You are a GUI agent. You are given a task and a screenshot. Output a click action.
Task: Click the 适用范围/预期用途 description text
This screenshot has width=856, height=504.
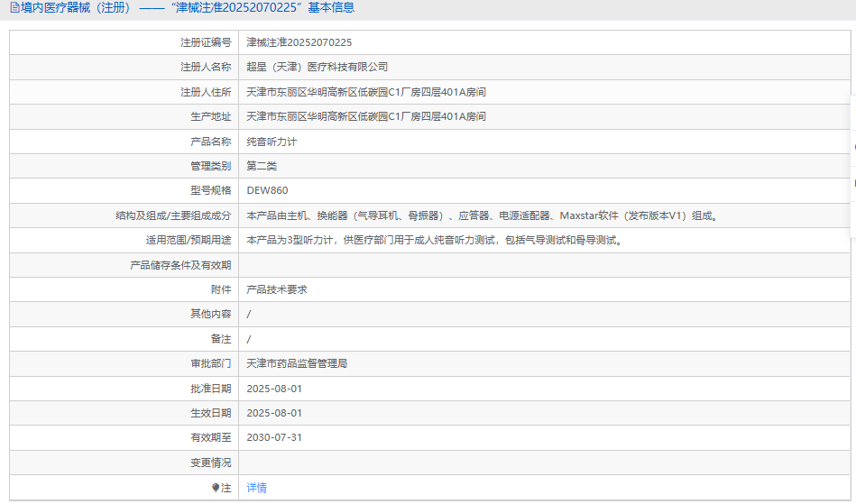[435, 240]
